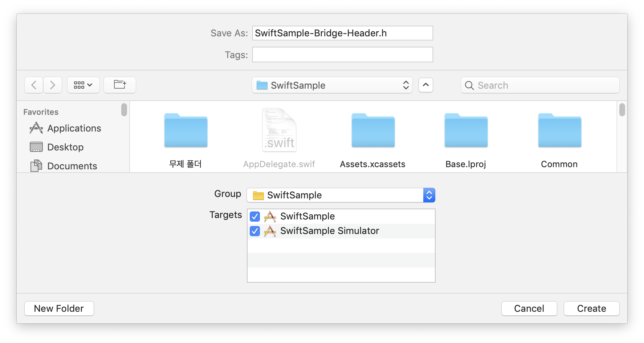
Task: Navigate back using the left arrow
Action: point(33,85)
